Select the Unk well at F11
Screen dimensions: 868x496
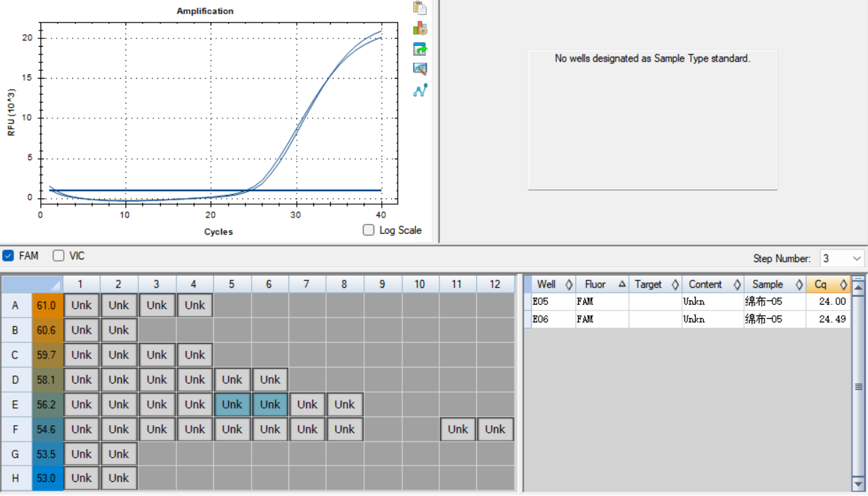tap(458, 429)
